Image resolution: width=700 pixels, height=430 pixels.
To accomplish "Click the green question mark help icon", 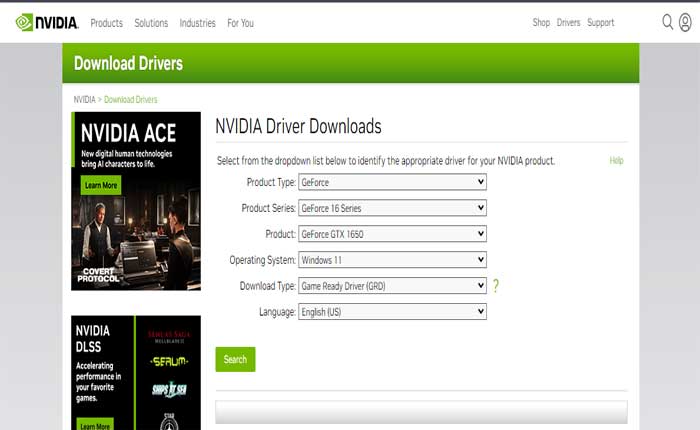I will click(x=495, y=286).
